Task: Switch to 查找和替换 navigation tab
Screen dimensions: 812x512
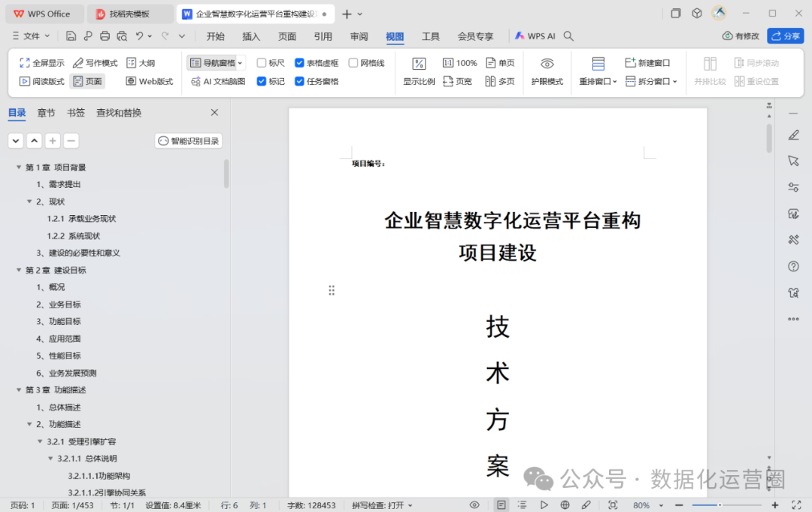Action: pyautogui.click(x=119, y=113)
